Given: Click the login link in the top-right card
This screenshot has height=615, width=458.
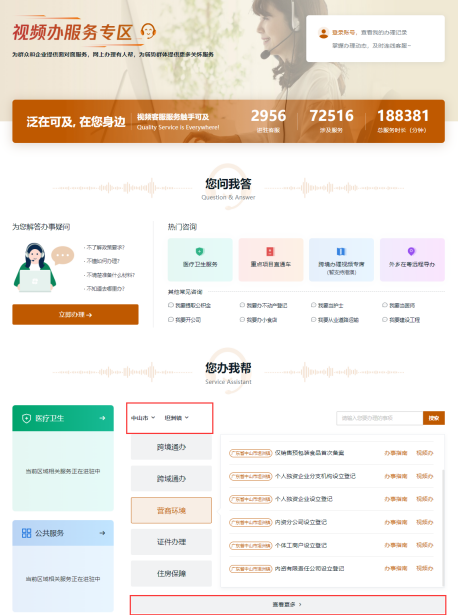Looking at the screenshot, I should pos(344,33).
